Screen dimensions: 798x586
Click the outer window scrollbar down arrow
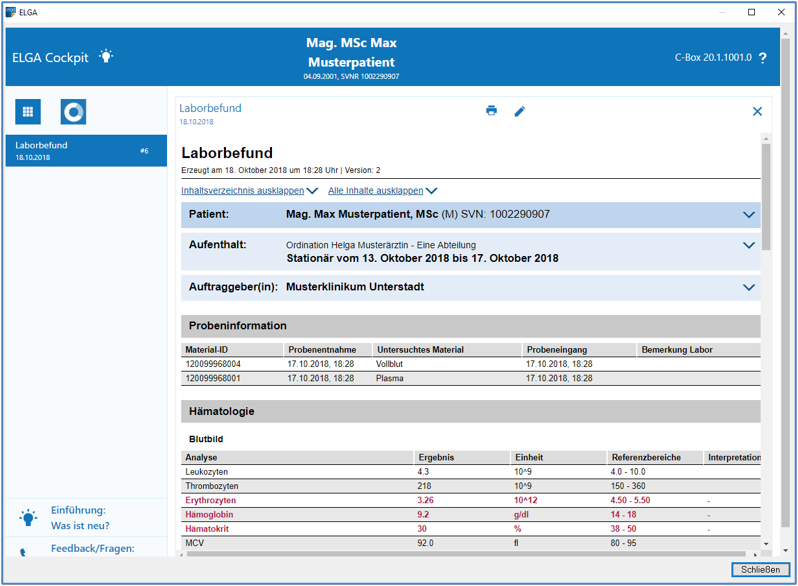tap(785, 550)
